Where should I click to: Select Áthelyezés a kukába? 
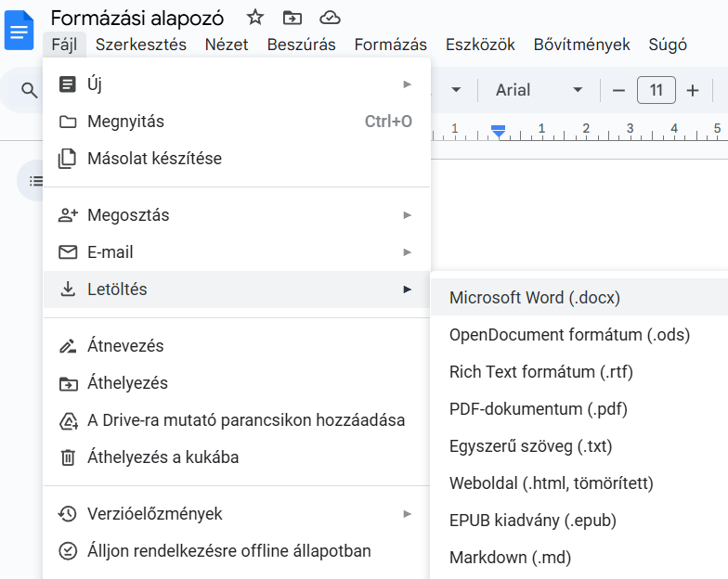pos(237,457)
